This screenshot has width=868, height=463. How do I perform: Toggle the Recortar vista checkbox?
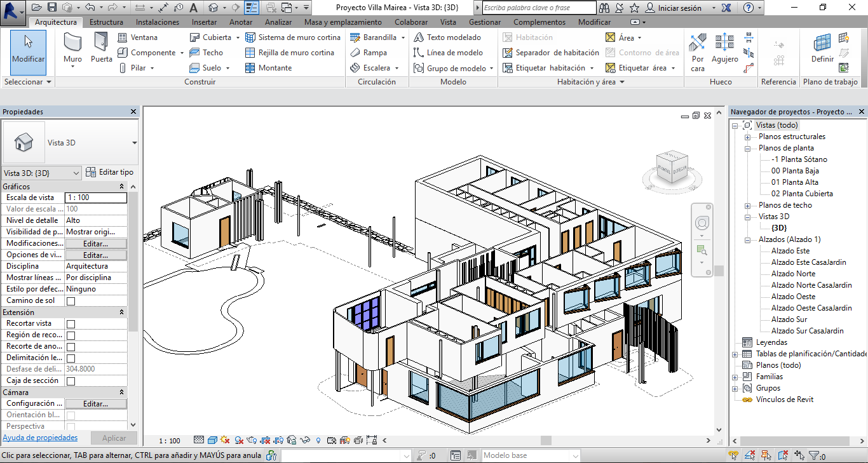(71, 324)
